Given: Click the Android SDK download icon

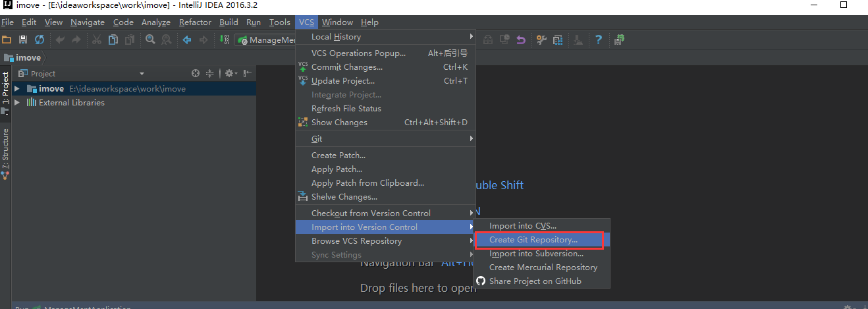Looking at the screenshot, I should click(578, 40).
